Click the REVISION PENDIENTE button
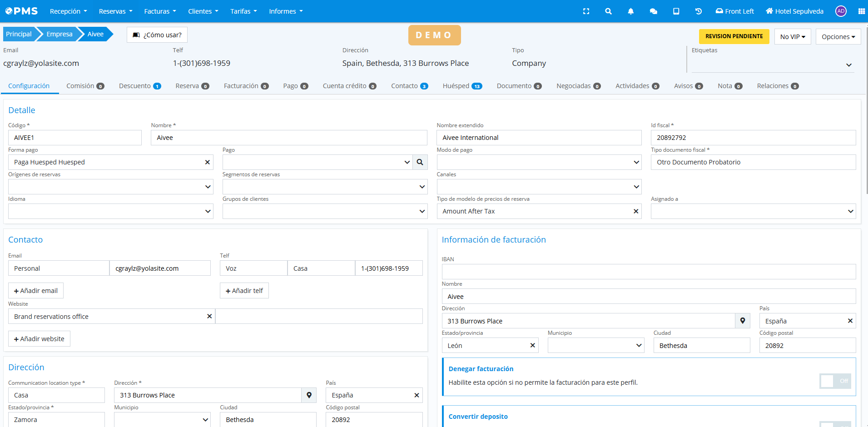This screenshot has height=427, width=868. 734,36
